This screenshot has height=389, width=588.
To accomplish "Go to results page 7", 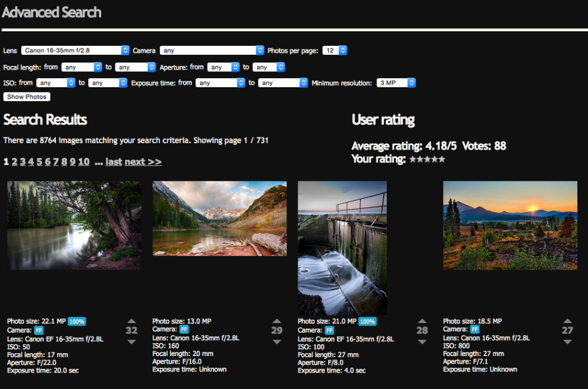I will pos(56,162).
